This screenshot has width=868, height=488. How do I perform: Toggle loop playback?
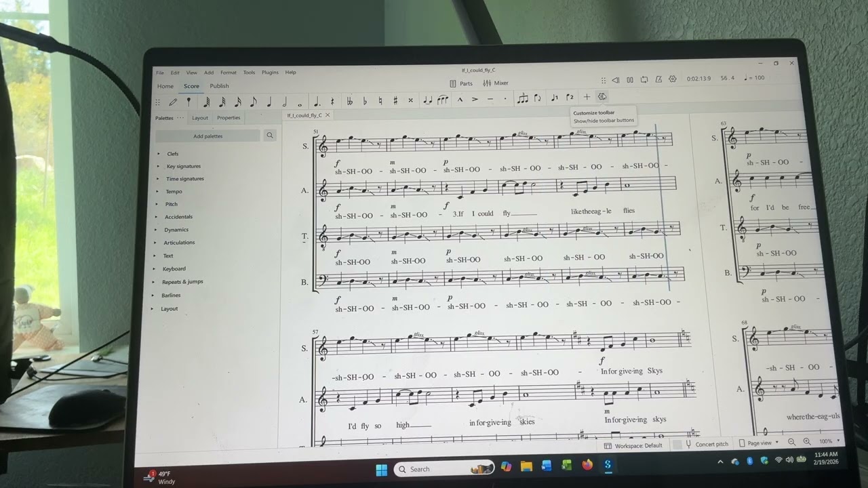click(644, 79)
